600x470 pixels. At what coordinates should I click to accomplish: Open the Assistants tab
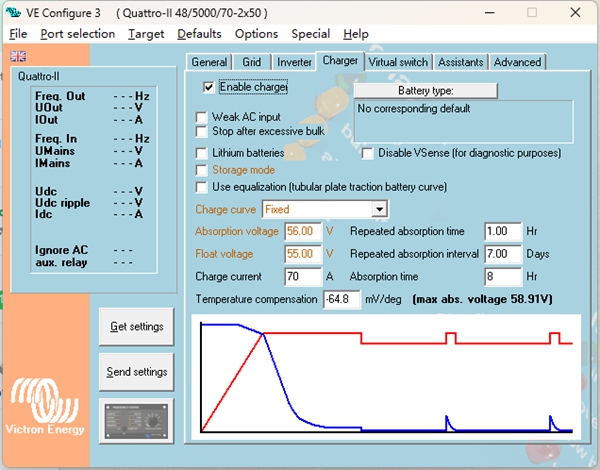(x=461, y=62)
